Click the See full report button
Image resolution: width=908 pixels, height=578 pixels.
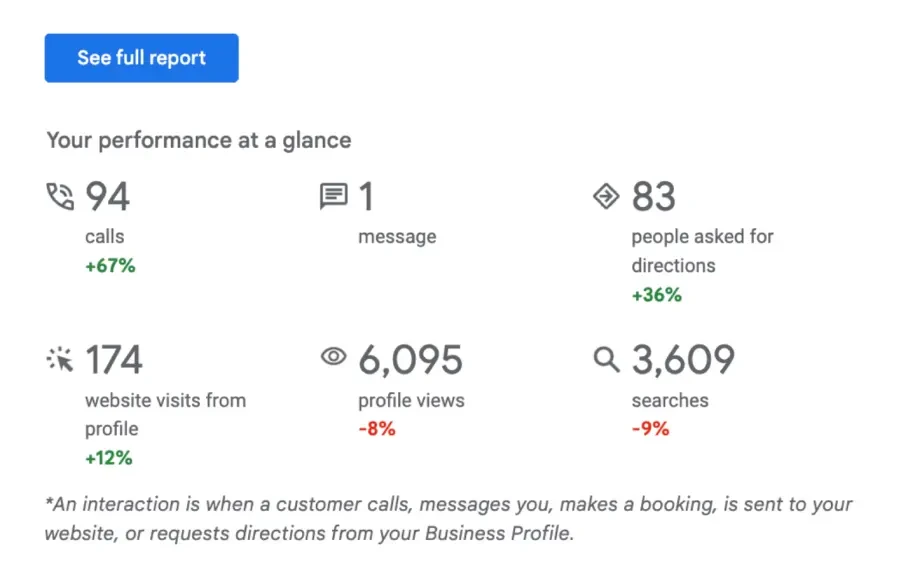point(141,58)
